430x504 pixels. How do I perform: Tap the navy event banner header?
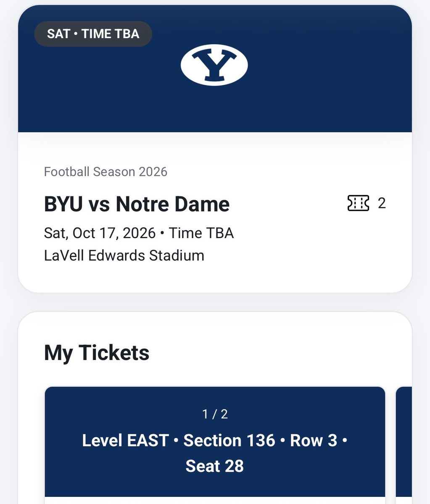pyautogui.click(x=215, y=69)
